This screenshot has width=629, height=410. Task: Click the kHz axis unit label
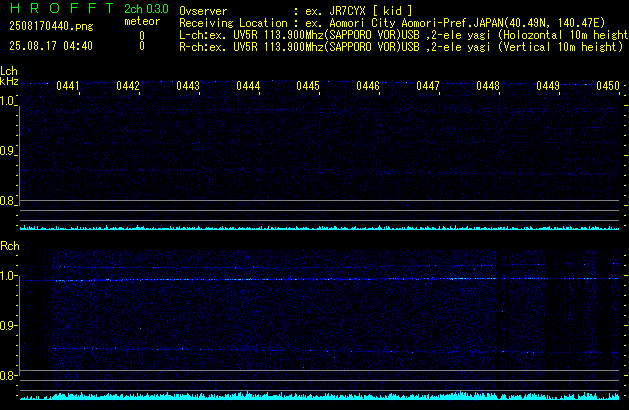pos(9,81)
